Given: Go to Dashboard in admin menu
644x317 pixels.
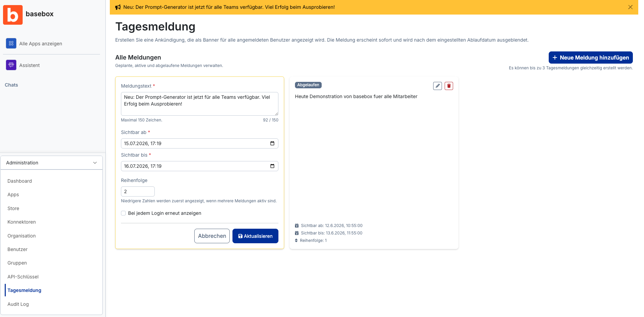Looking at the screenshot, I should 20,181.
